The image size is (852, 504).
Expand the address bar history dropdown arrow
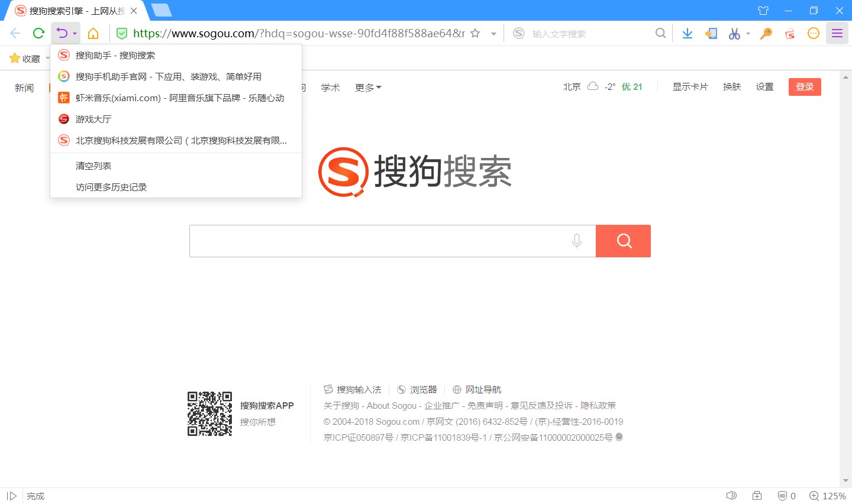click(494, 33)
